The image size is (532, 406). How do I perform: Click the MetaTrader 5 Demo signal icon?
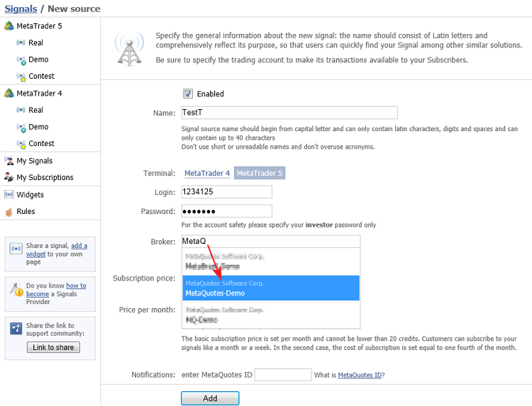click(x=21, y=60)
